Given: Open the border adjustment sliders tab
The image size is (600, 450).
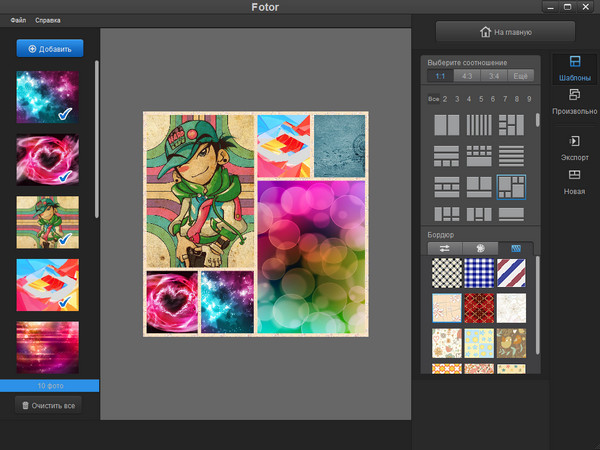Looking at the screenshot, I should 445,248.
